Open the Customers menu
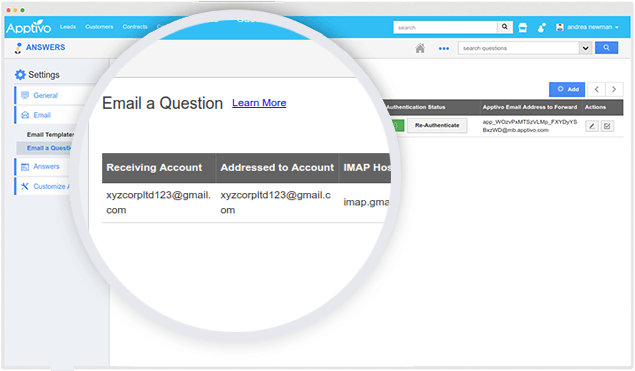The height and width of the screenshot is (371, 635). point(99,27)
